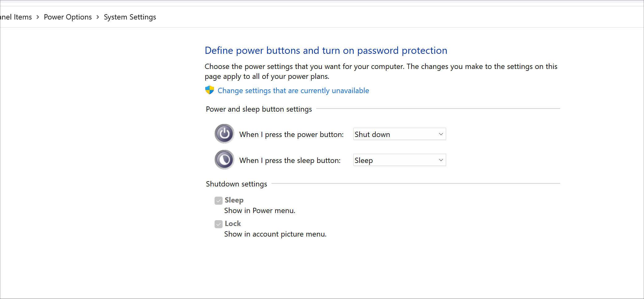The height and width of the screenshot is (299, 644).
Task: Click the power button icon
Action: pyautogui.click(x=224, y=134)
